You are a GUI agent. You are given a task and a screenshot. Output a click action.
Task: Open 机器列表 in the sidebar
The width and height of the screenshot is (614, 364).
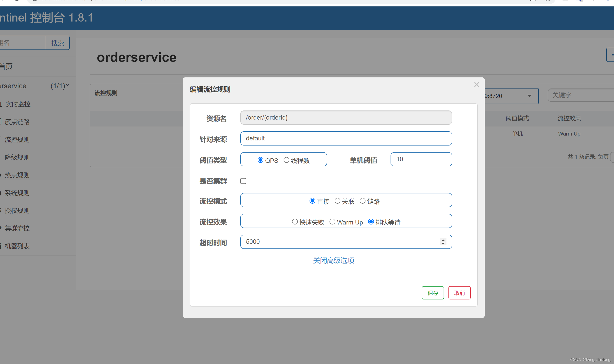(38, 246)
